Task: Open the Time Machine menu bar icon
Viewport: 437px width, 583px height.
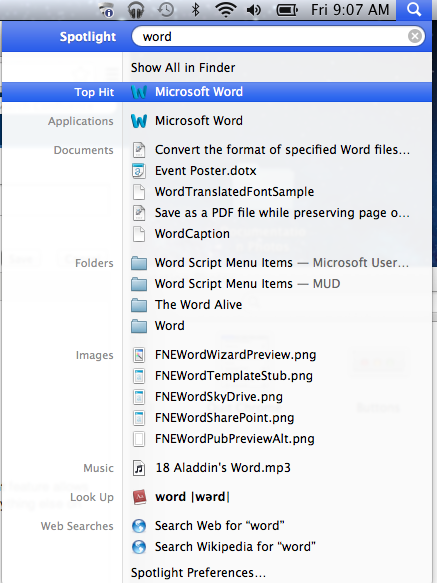Action: [x=166, y=10]
